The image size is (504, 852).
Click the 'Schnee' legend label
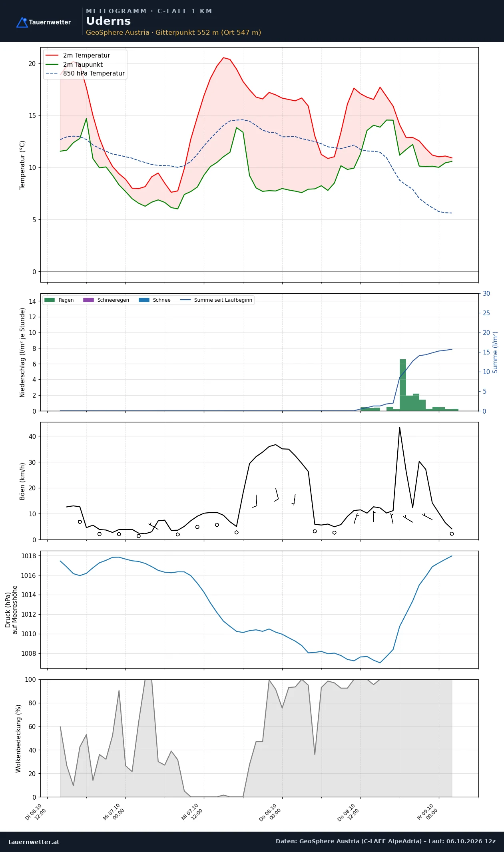click(x=161, y=300)
